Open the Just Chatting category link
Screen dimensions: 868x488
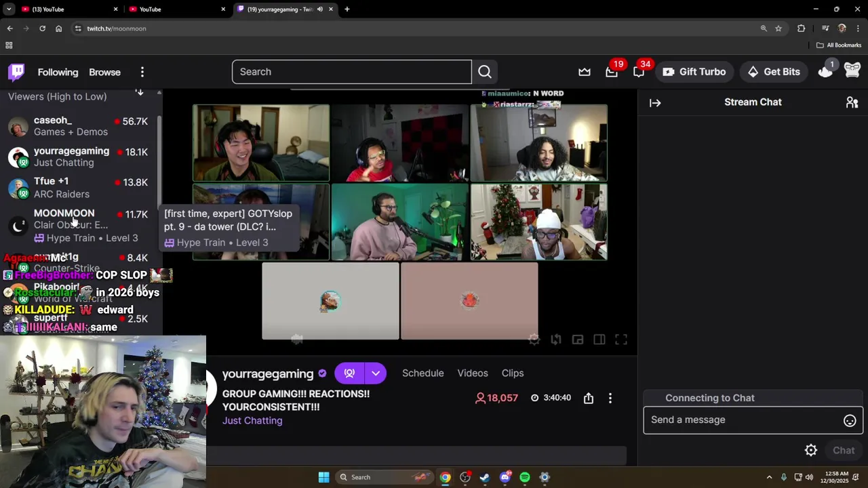coord(252,421)
